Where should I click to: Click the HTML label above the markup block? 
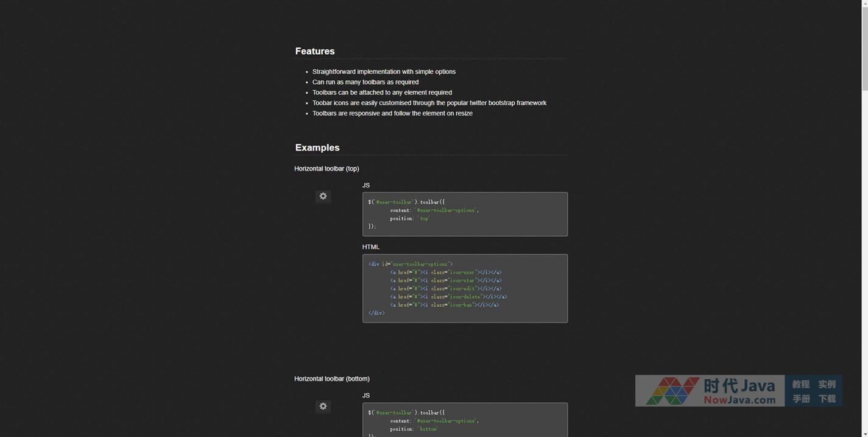point(370,246)
